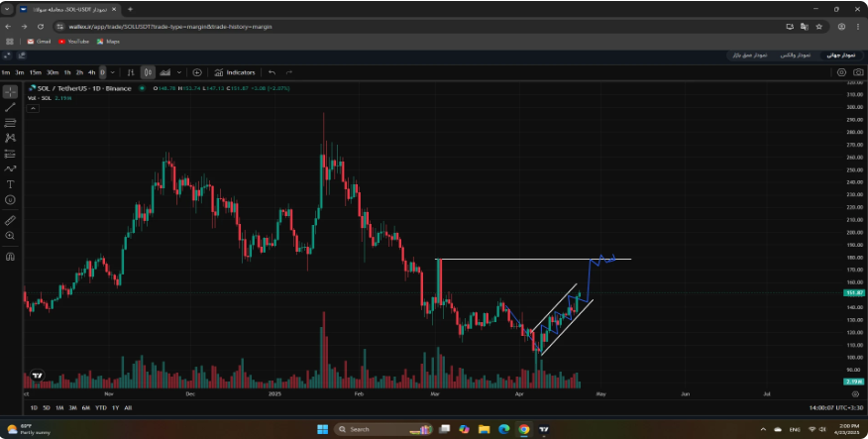Screen dimensions: 868x439
Task: Collapse the indicator legend chevron
Action: [33, 108]
